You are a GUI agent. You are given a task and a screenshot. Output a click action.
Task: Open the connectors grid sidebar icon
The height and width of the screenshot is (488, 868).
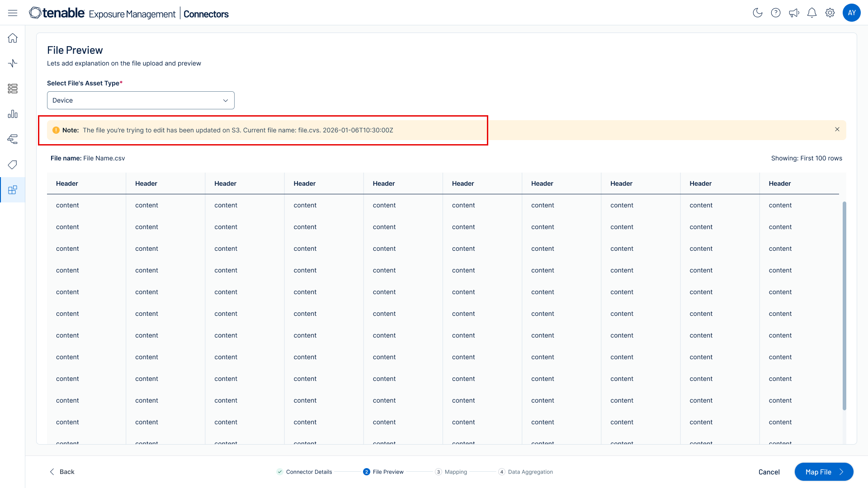coord(13,190)
